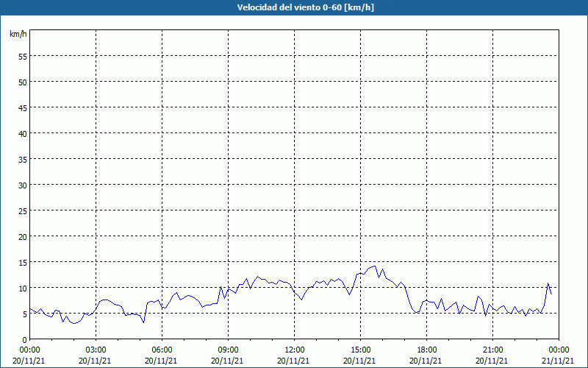Click the x-axis time label 09:00
Image resolution: width=588 pixels, height=368 pixels.
coord(229,350)
